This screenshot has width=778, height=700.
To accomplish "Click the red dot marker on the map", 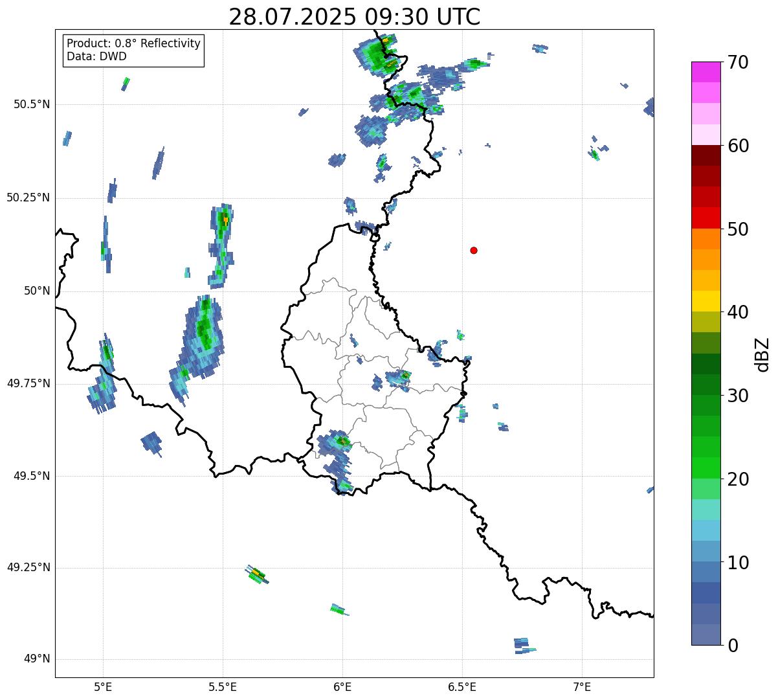I will point(474,250).
